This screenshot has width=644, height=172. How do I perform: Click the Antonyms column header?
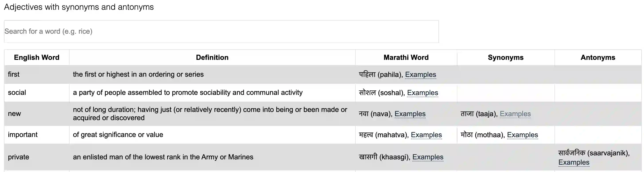(x=598, y=57)
